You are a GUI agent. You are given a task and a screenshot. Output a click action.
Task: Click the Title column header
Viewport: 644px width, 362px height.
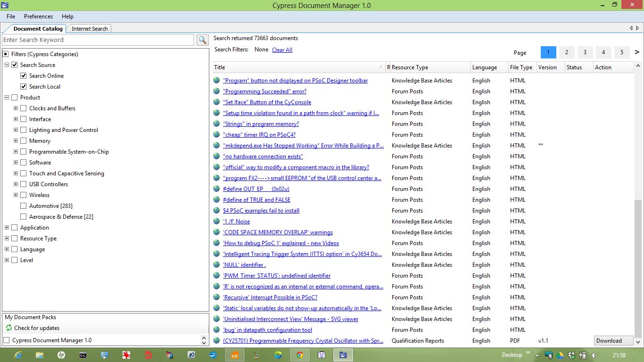298,67
